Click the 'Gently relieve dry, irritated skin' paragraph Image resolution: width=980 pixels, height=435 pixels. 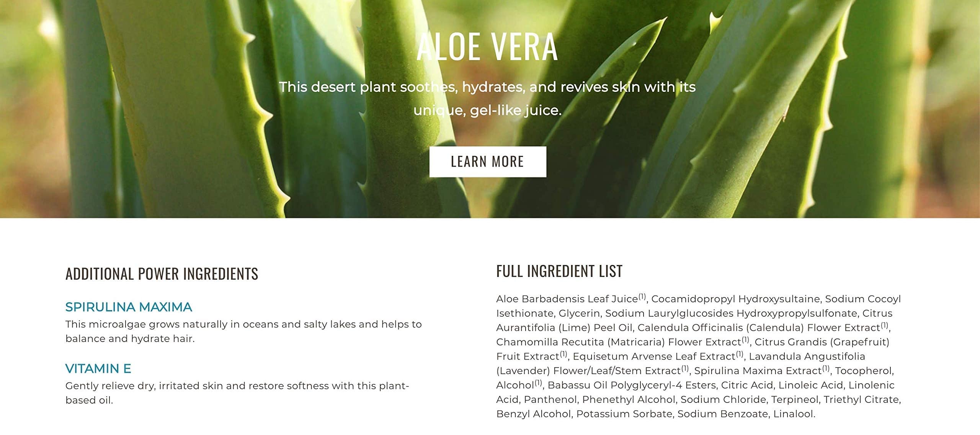pyautogui.click(x=237, y=393)
